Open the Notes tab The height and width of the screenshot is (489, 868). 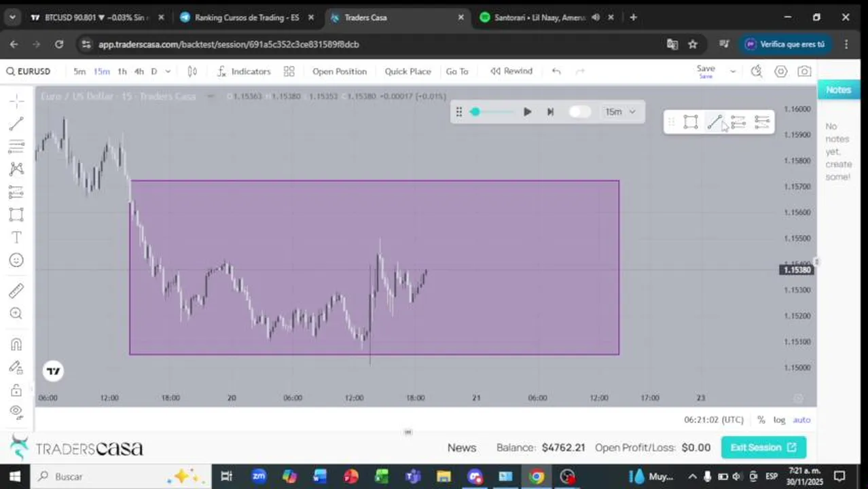tap(838, 90)
